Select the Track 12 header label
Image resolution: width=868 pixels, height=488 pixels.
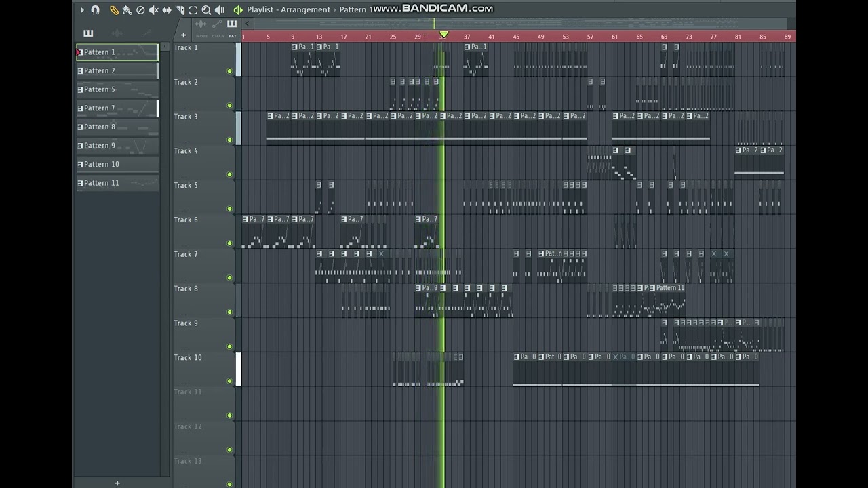(x=188, y=426)
